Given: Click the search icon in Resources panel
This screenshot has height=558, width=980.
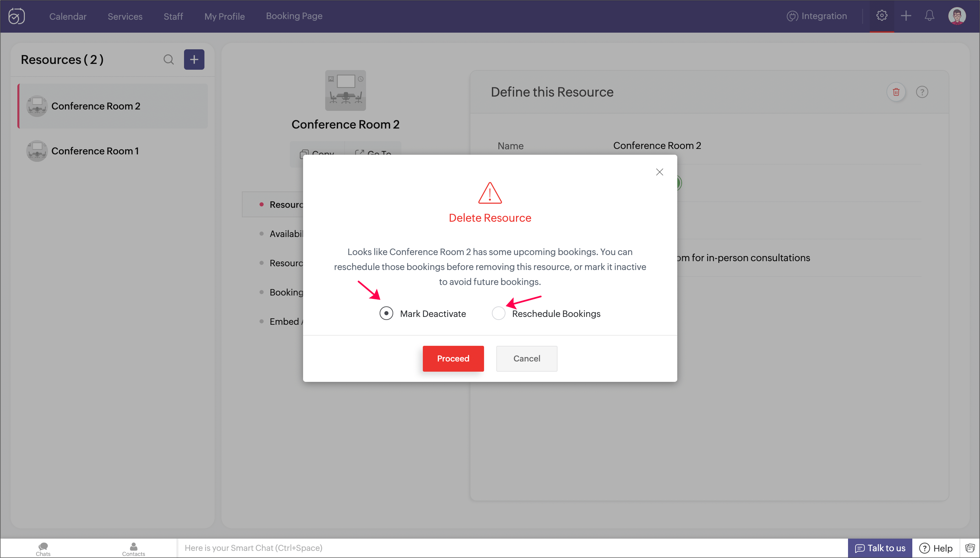Looking at the screenshot, I should pos(169,60).
